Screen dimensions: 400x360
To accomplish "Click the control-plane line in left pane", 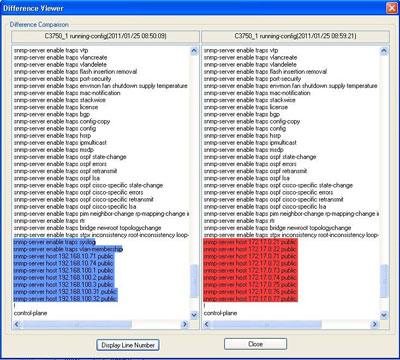I will 30,313.
